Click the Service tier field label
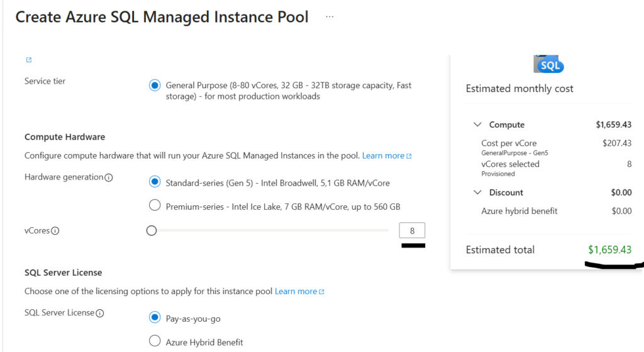Image resolution: width=644 pixels, height=352 pixels. coord(45,81)
